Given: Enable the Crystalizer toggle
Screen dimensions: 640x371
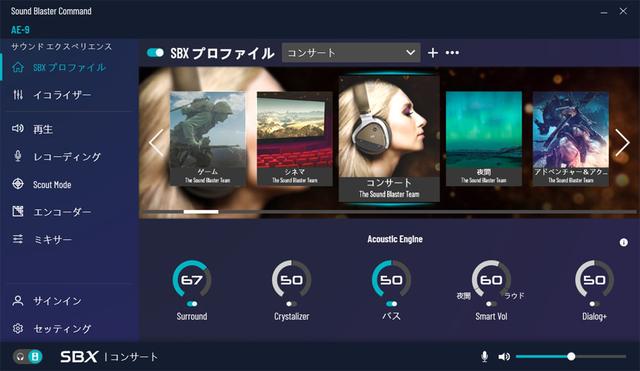Looking at the screenshot, I should click(x=291, y=304).
